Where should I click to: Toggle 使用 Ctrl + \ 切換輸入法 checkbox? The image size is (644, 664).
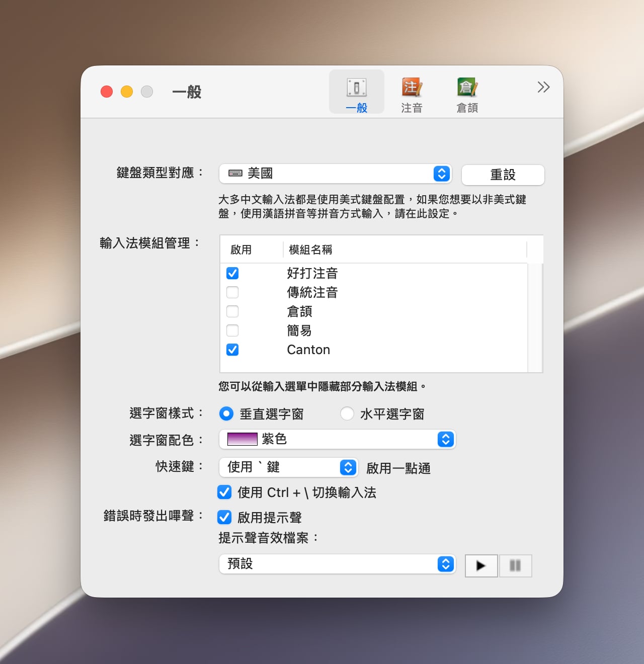[x=224, y=492]
